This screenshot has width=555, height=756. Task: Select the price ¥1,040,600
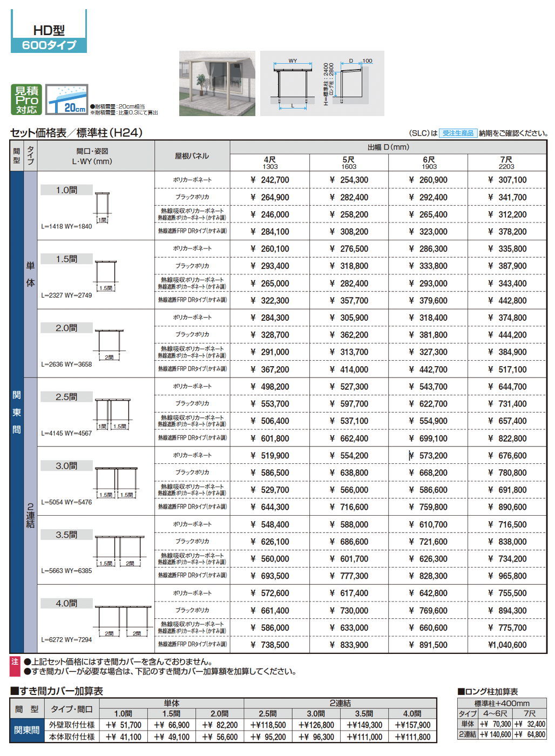507,645
